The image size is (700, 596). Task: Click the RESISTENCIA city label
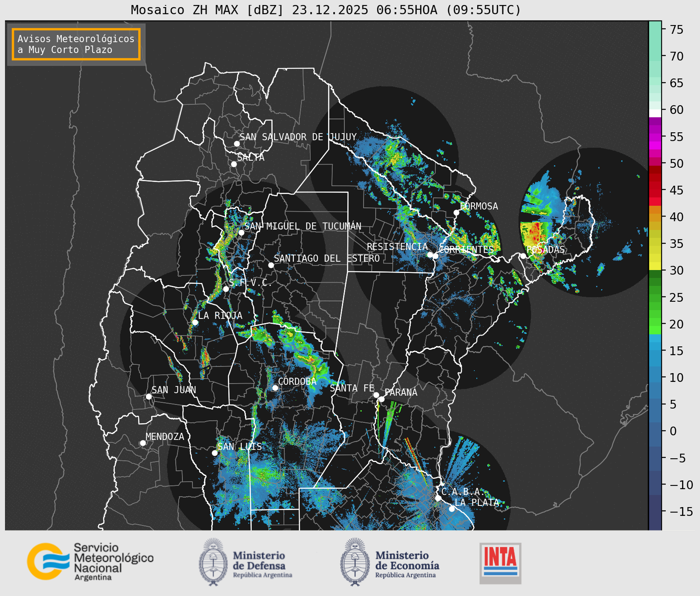point(397,247)
